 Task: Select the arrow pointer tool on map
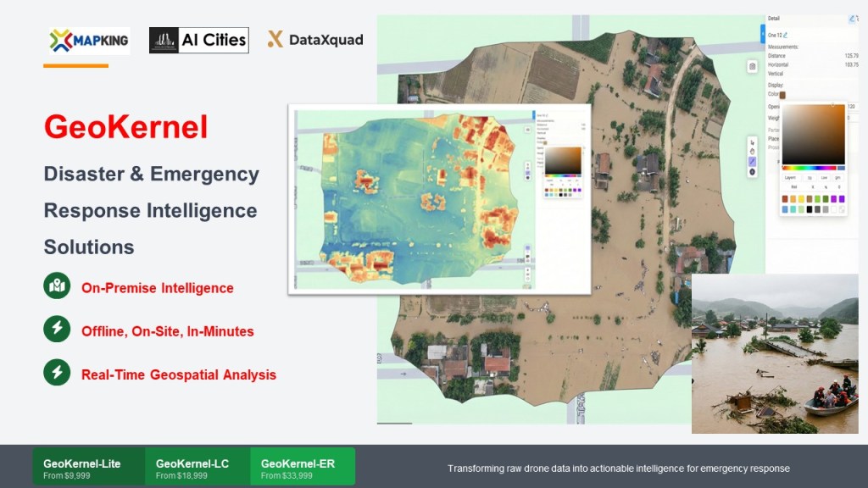click(x=752, y=141)
